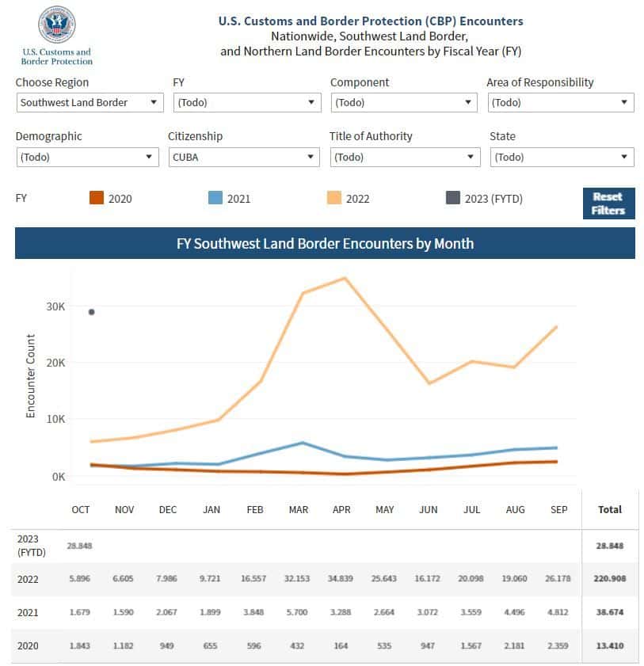Expand the FY filter dropdown
This screenshot has width=644, height=666.
point(247,102)
